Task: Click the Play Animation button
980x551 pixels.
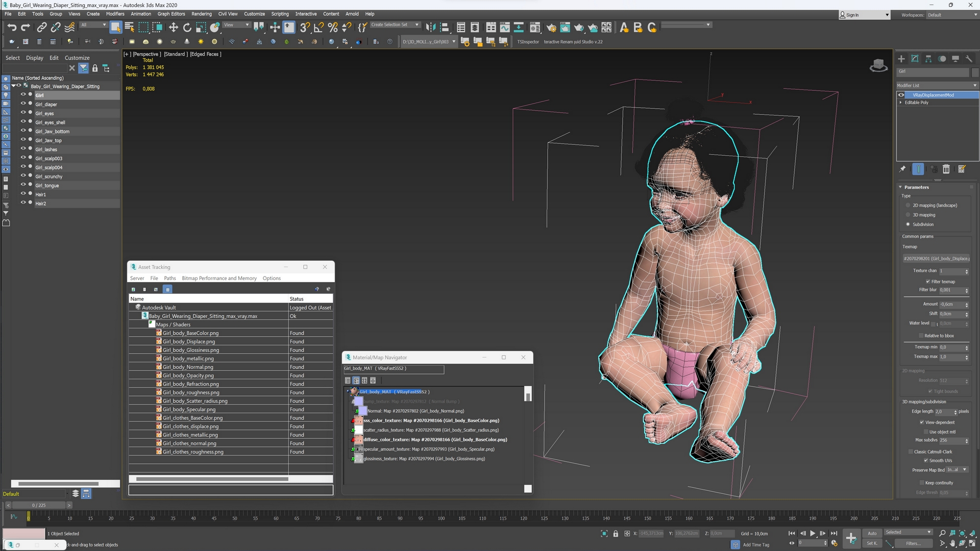Action: 813,533
